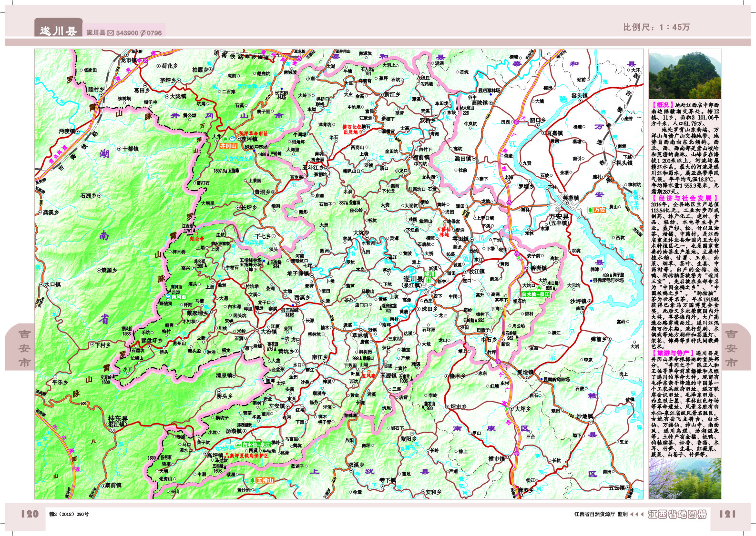Viewport: 756px width, 536px height.
Task: Select the peak triangle of 严岭峰 1488
Action: click(268, 154)
